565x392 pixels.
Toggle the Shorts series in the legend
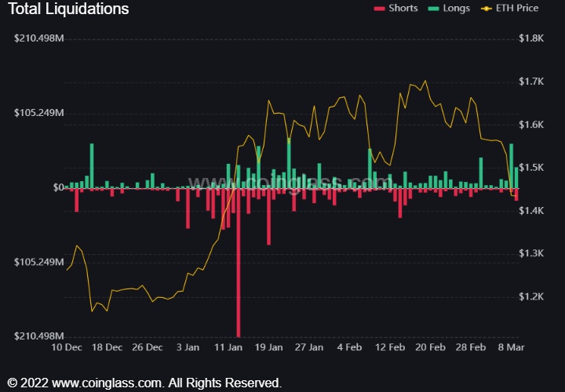(x=405, y=9)
